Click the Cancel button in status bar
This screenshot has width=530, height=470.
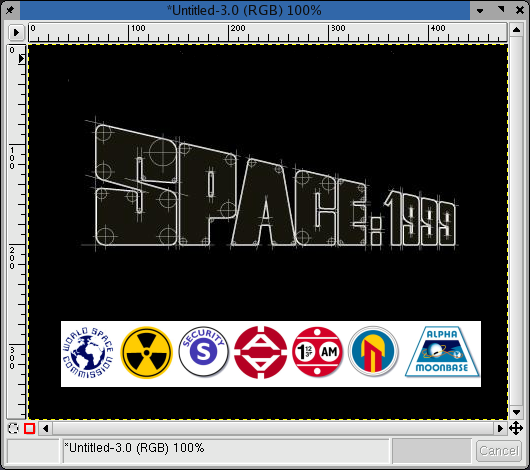(x=499, y=451)
